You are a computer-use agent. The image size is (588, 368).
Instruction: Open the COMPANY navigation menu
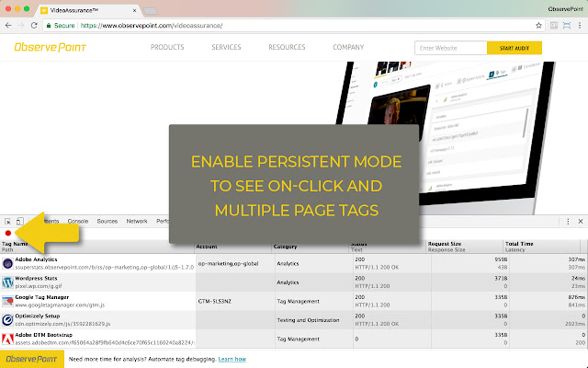[x=348, y=47]
